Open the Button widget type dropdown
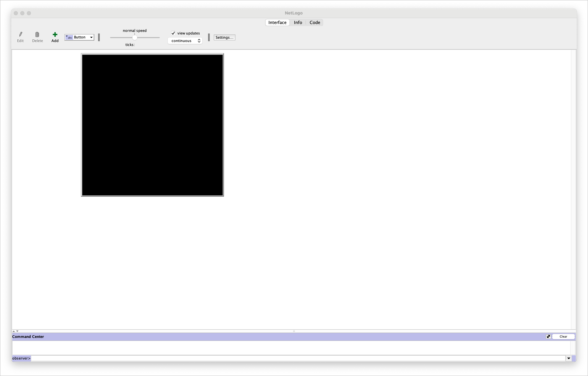The width and height of the screenshot is (588, 376). 91,37
